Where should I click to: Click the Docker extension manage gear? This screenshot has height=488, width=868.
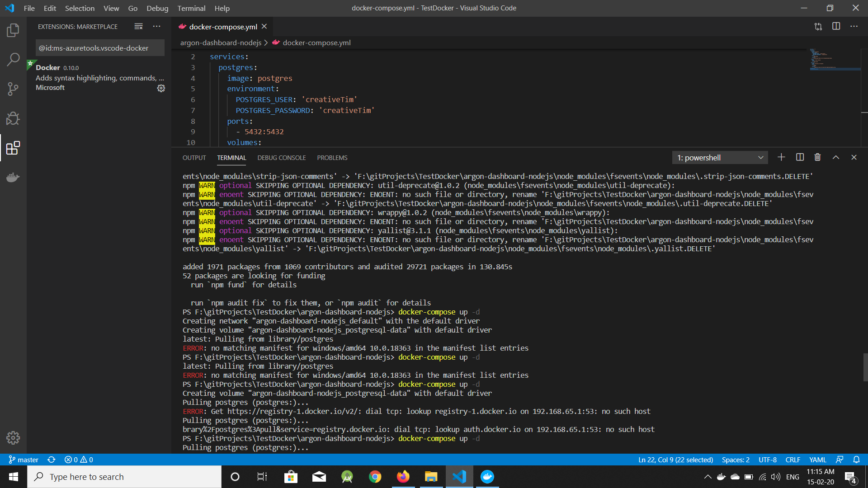(161, 88)
